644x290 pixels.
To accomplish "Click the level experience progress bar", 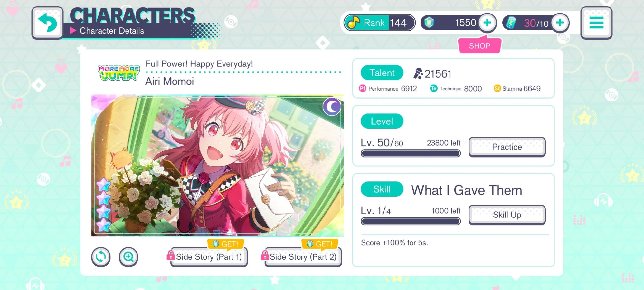I will tap(411, 153).
